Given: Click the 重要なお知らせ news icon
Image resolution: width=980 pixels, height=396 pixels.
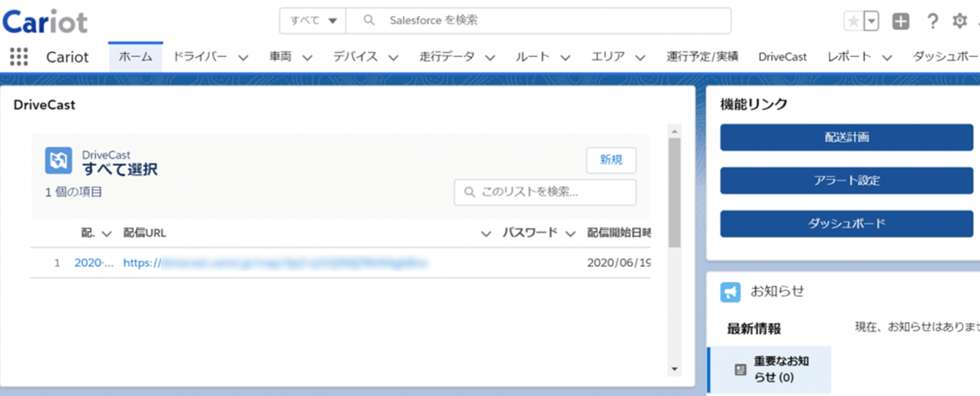Looking at the screenshot, I should coord(740,370).
